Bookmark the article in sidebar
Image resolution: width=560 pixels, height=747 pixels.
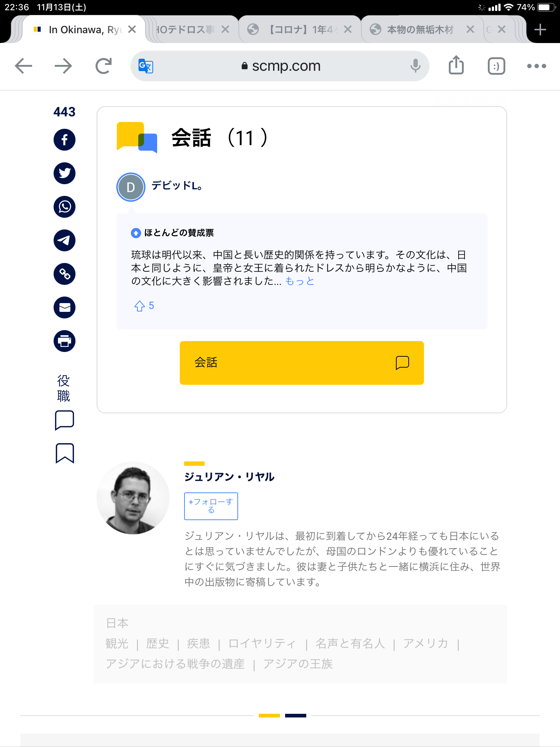point(65,453)
